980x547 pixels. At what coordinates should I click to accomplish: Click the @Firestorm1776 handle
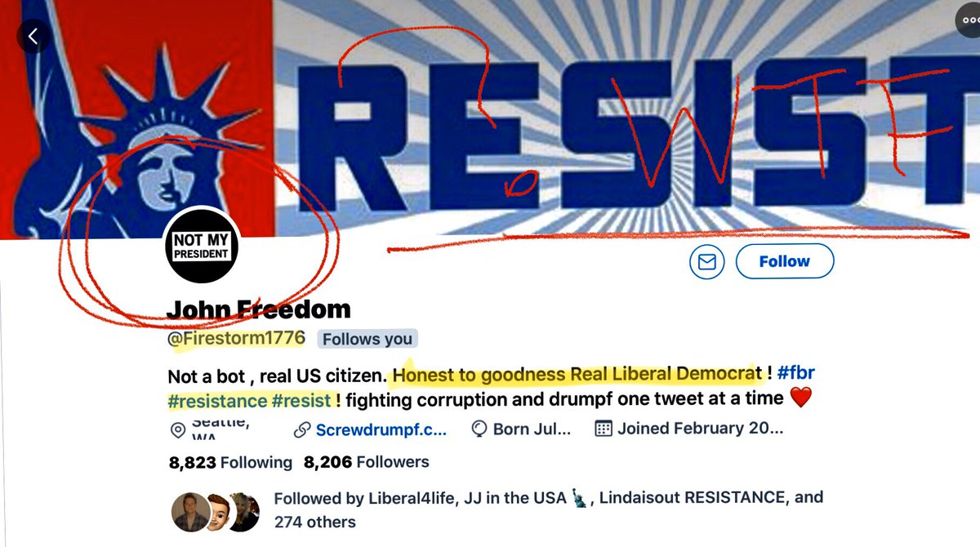pos(236,337)
